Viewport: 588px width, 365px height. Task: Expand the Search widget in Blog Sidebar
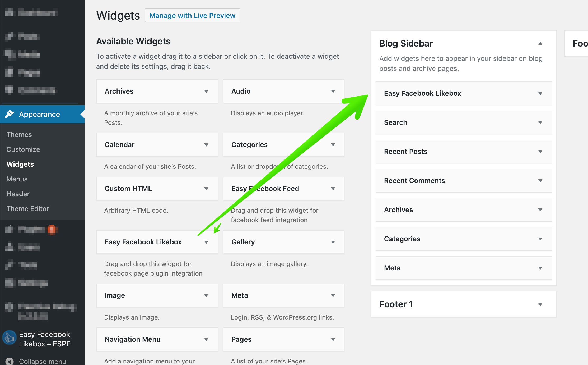tap(540, 122)
